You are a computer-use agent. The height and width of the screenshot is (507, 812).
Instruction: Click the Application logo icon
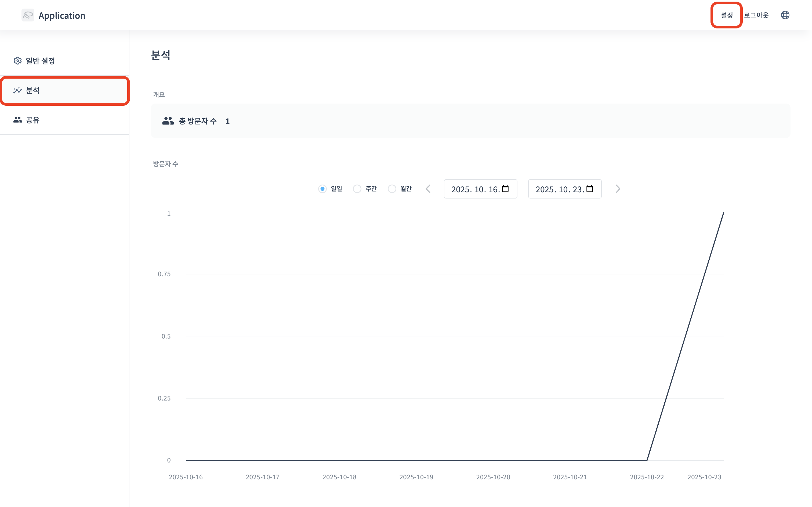point(27,15)
